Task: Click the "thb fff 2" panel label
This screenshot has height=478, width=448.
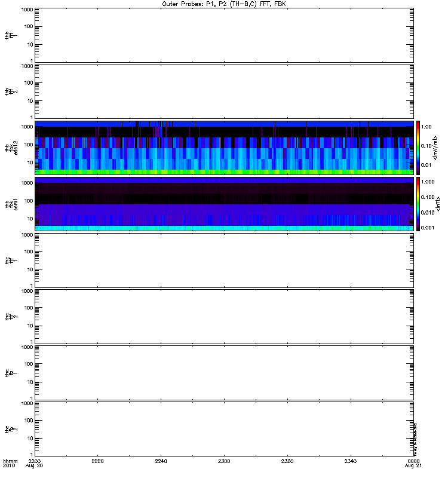Action: tap(11, 92)
